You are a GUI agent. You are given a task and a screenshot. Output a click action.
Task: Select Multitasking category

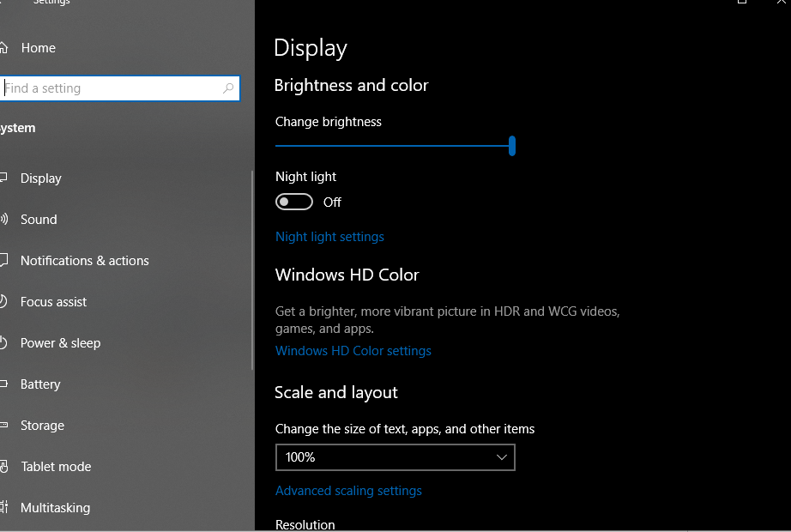tap(56, 508)
